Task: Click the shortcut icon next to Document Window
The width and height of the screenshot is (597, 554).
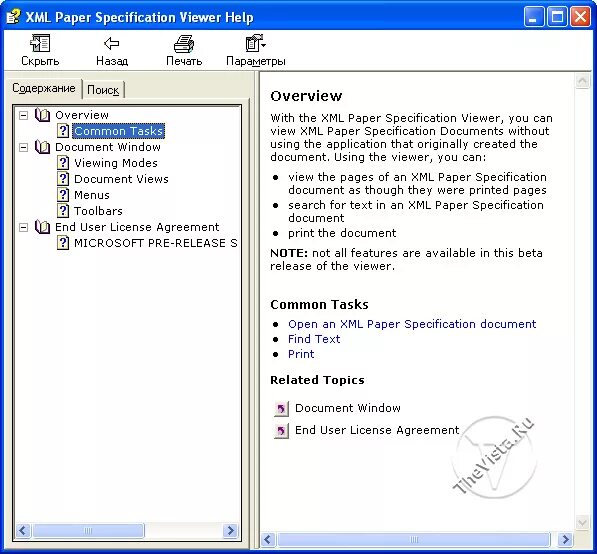Action: pyautogui.click(x=281, y=409)
